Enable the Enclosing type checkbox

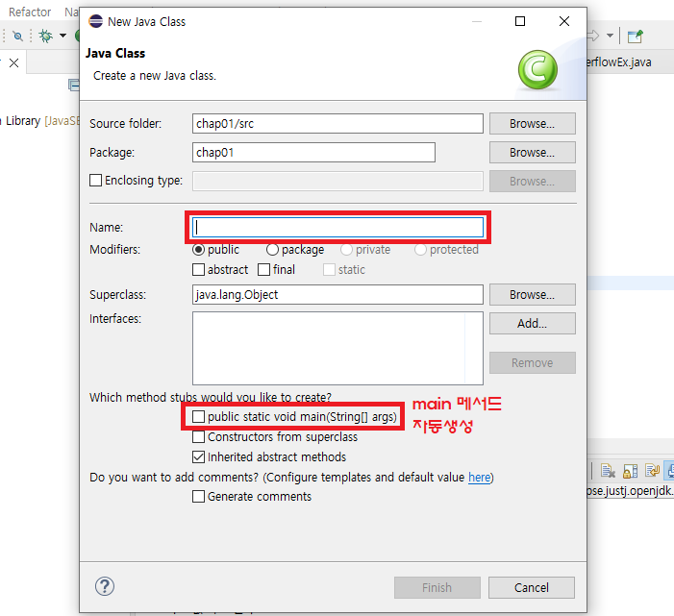click(95, 180)
